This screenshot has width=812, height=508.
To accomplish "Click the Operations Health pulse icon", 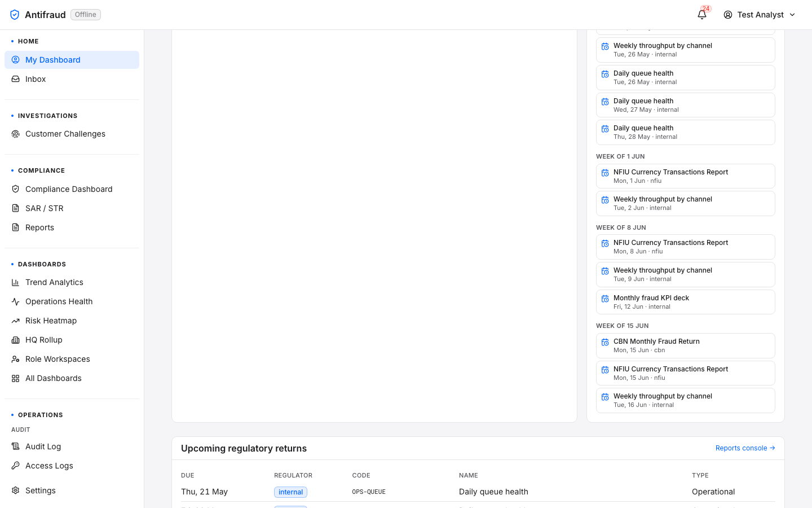I will (15, 301).
